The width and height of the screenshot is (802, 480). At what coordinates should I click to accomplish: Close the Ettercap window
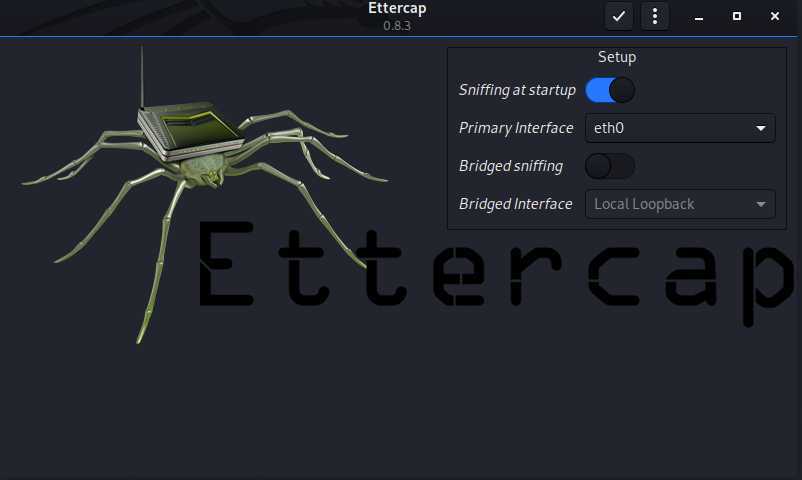pos(775,16)
